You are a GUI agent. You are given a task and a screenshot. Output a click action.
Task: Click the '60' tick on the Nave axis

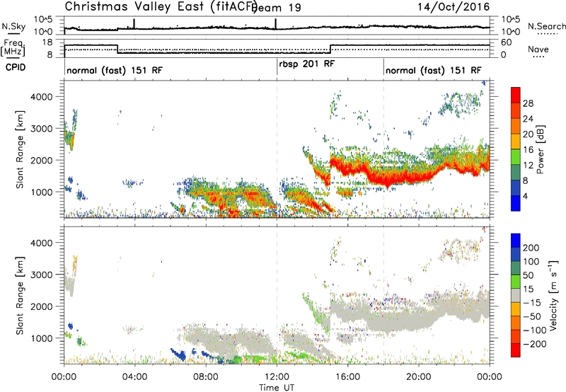click(507, 42)
